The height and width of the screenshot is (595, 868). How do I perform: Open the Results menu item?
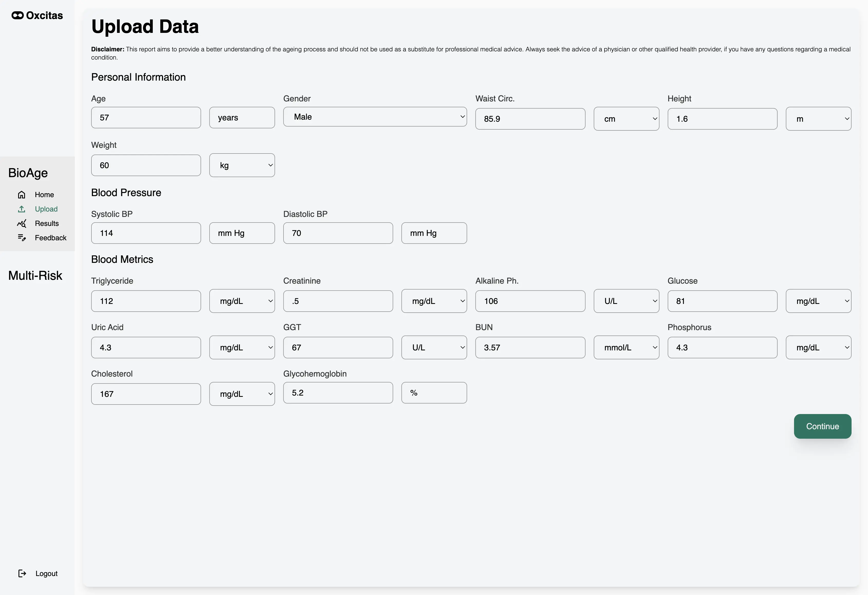click(x=47, y=223)
